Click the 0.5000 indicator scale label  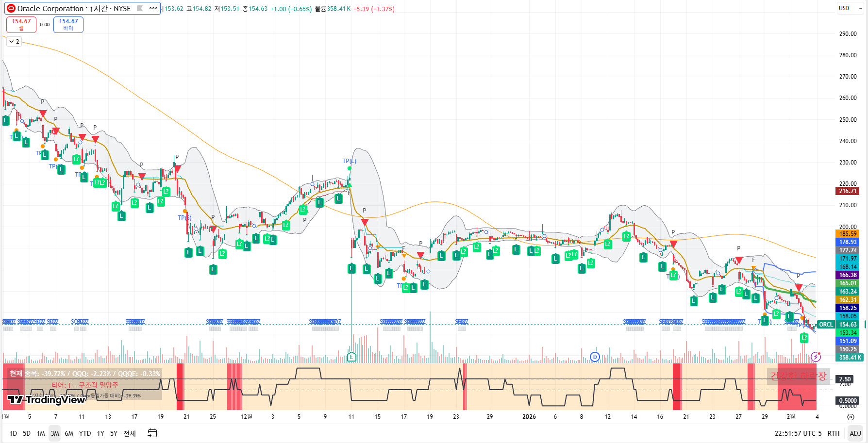848,401
